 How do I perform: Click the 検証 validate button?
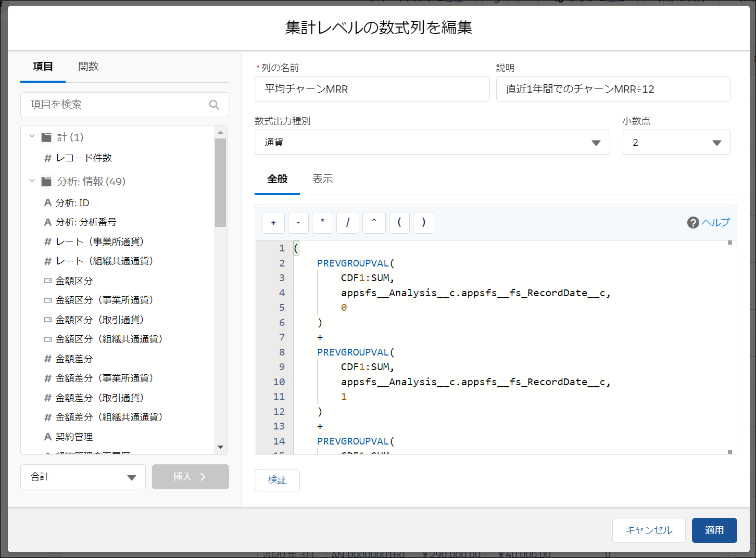click(x=277, y=480)
